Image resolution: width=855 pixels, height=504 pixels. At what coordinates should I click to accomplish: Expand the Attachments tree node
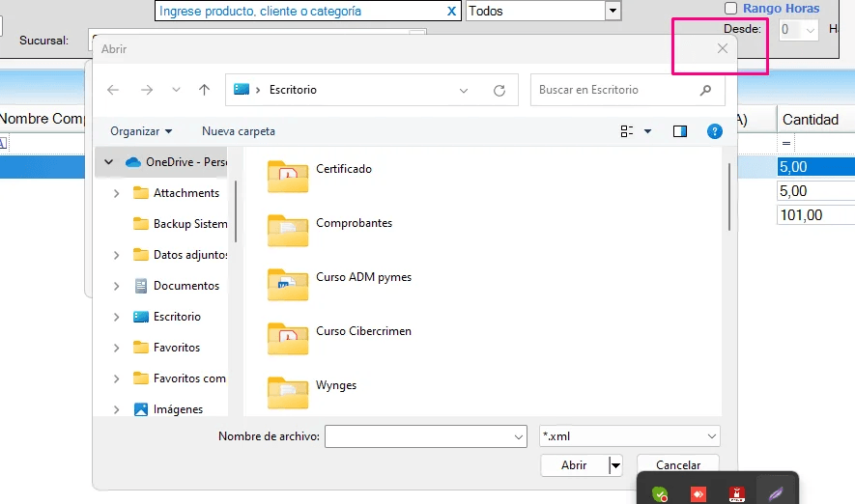[117, 193]
